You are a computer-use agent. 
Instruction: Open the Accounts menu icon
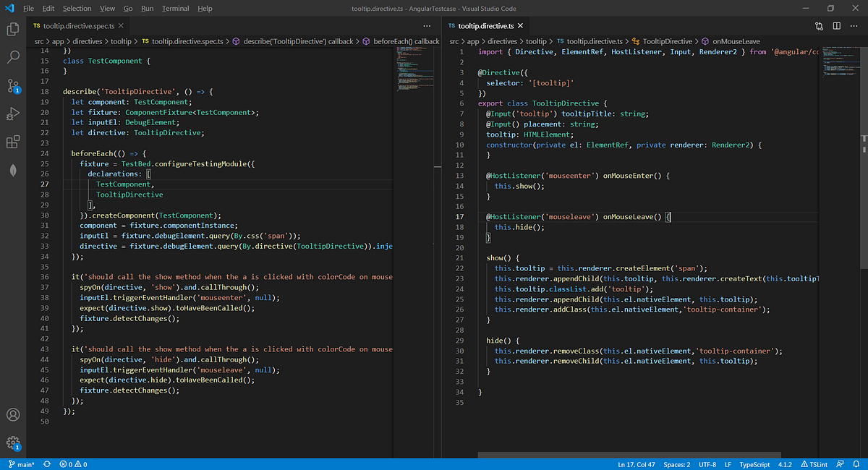pyautogui.click(x=13, y=415)
